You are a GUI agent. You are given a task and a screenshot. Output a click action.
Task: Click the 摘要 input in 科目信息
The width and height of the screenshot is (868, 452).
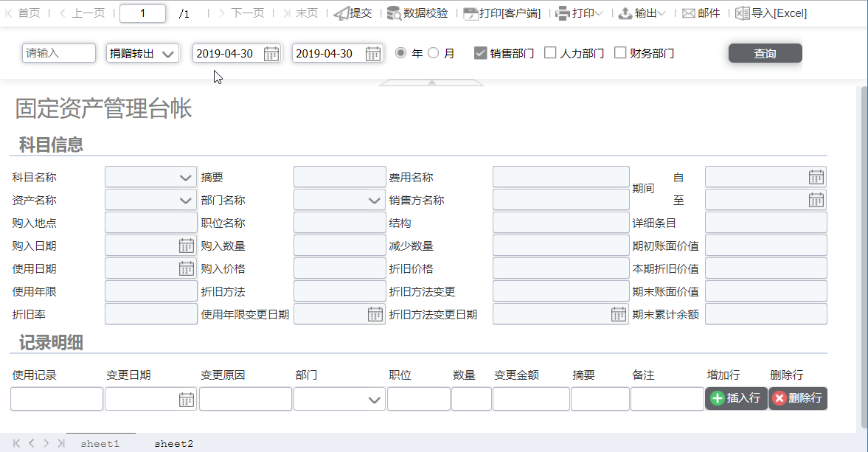click(x=339, y=177)
